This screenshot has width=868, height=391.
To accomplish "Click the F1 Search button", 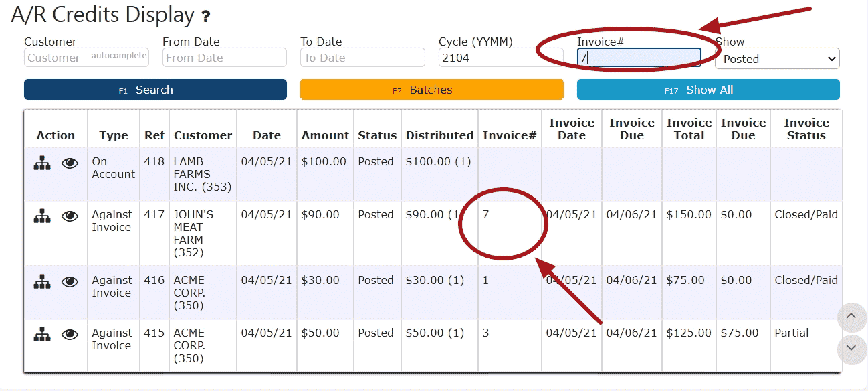I will tap(155, 90).
